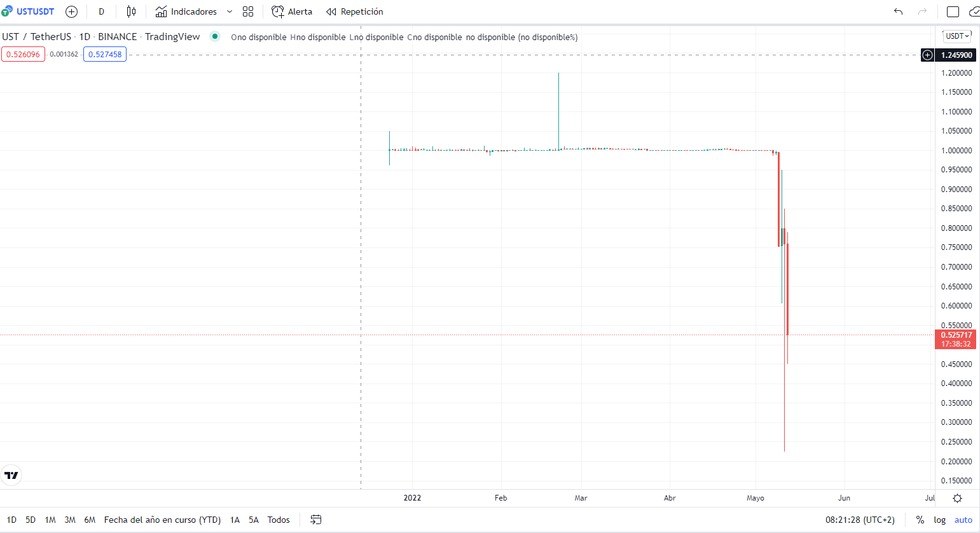Toggle logarithmic scale
The image size is (980, 533).
pos(939,520)
